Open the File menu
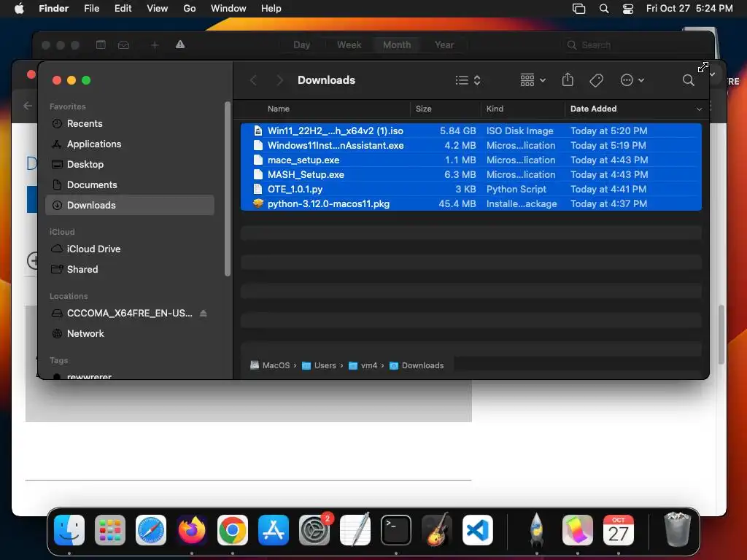This screenshot has width=747, height=560. (91, 9)
